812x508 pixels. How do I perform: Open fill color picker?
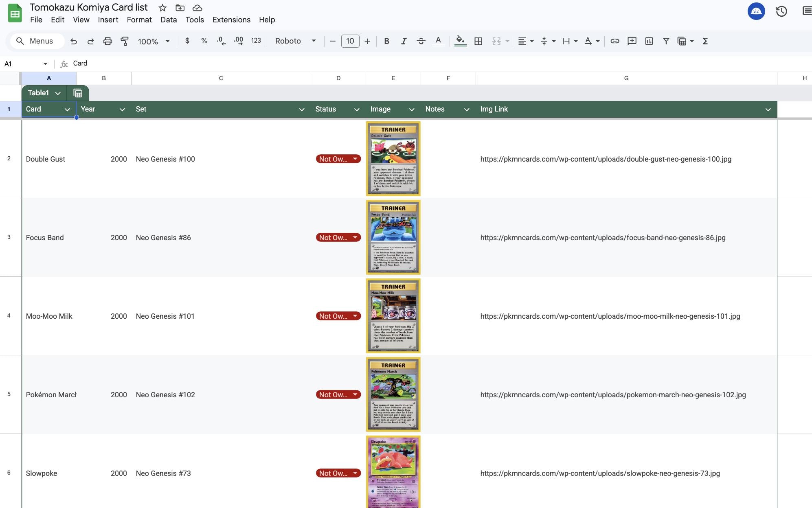[x=460, y=41]
